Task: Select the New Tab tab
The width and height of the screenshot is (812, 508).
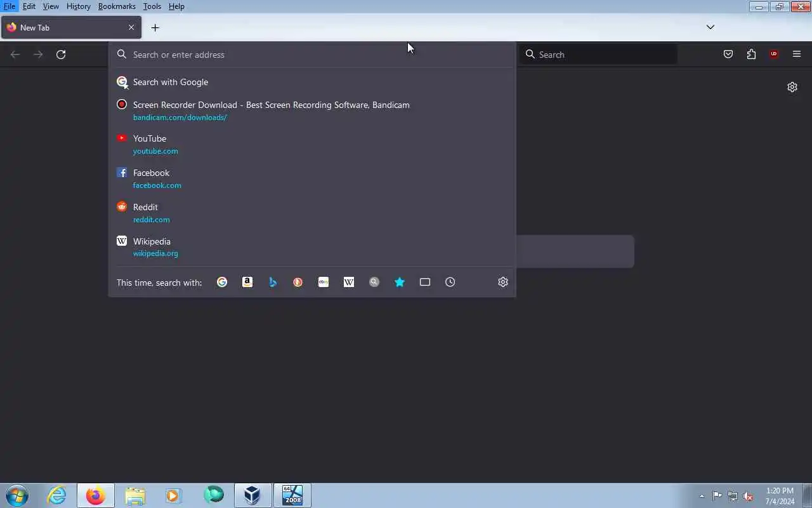Action: [x=71, y=27]
